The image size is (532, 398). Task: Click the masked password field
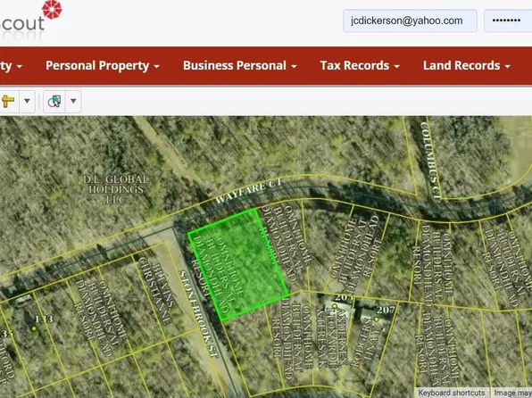point(508,21)
